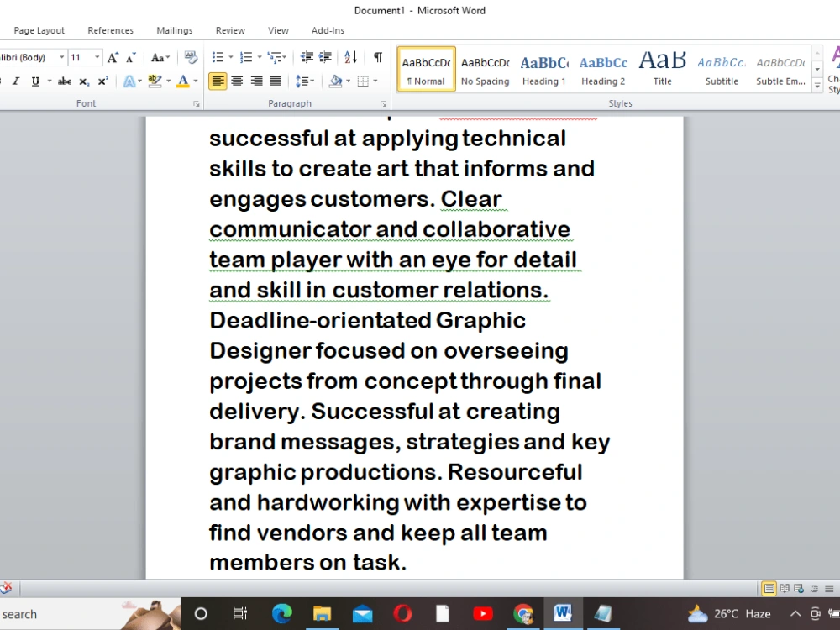Open the Add-Ins tab
The width and height of the screenshot is (840, 630).
point(328,30)
